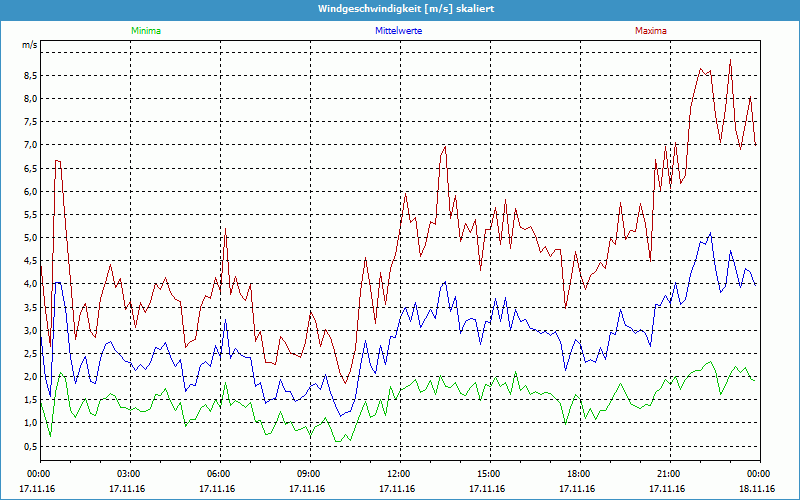Click the m/s unit label

(x=30, y=45)
